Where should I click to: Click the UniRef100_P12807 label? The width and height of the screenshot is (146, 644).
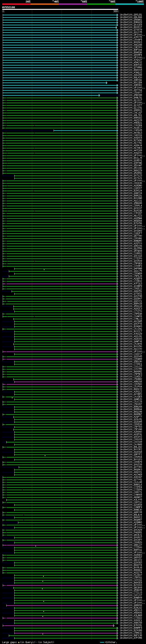coord(131,575)
